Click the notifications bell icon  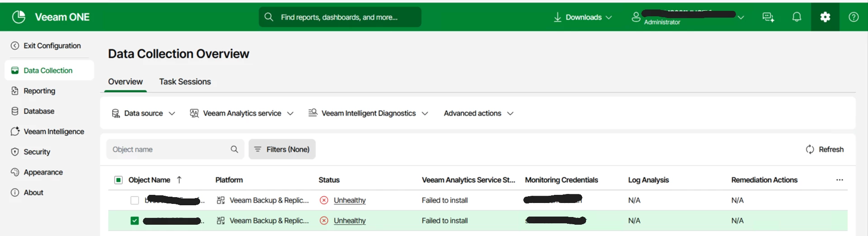pos(797,17)
